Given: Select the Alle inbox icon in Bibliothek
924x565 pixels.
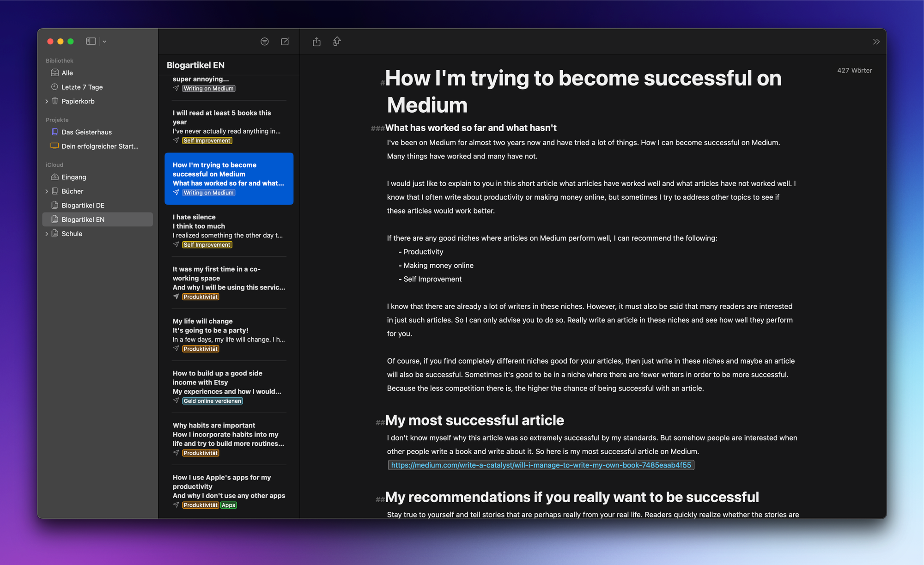Looking at the screenshot, I should tap(55, 73).
